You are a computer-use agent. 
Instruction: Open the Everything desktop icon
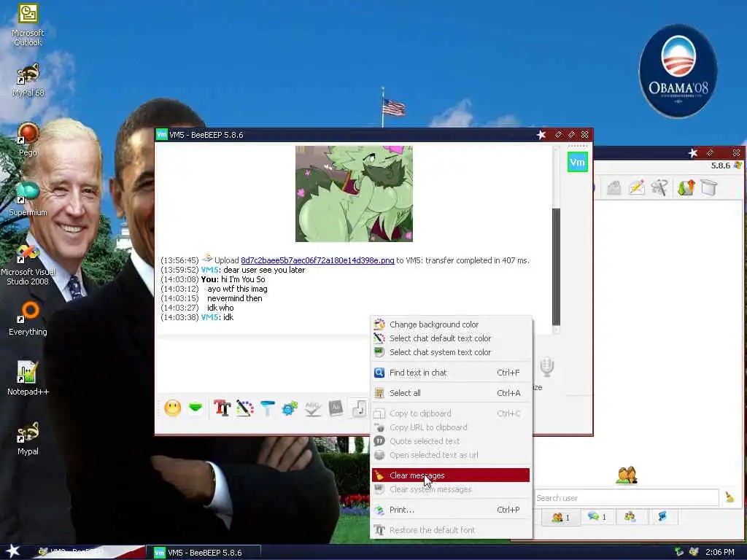pyautogui.click(x=28, y=318)
